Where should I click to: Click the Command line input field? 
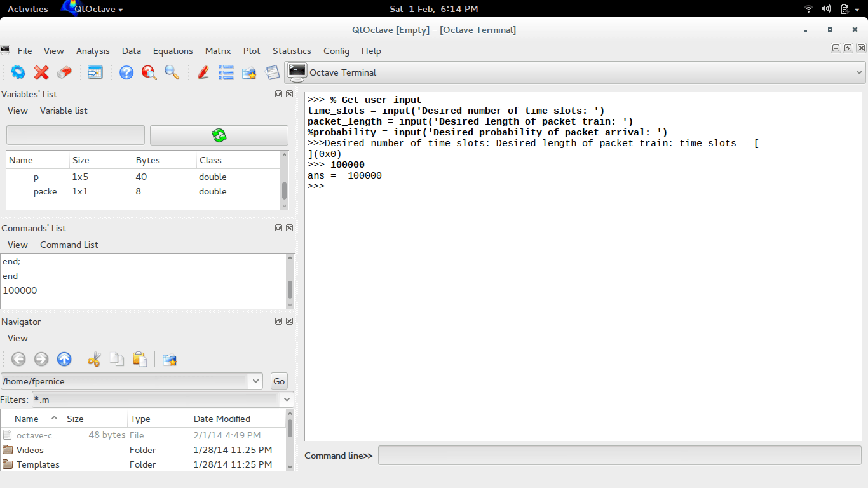(620, 456)
